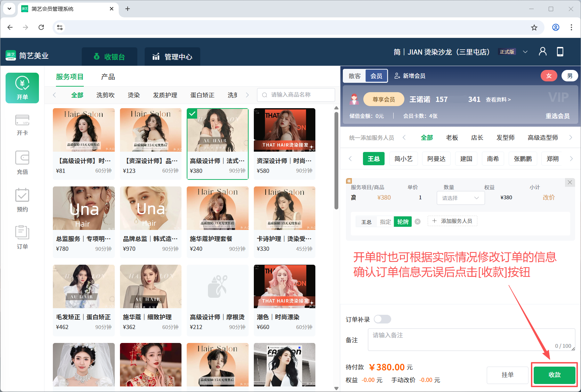Enable the 订单补录 switch

(382, 319)
